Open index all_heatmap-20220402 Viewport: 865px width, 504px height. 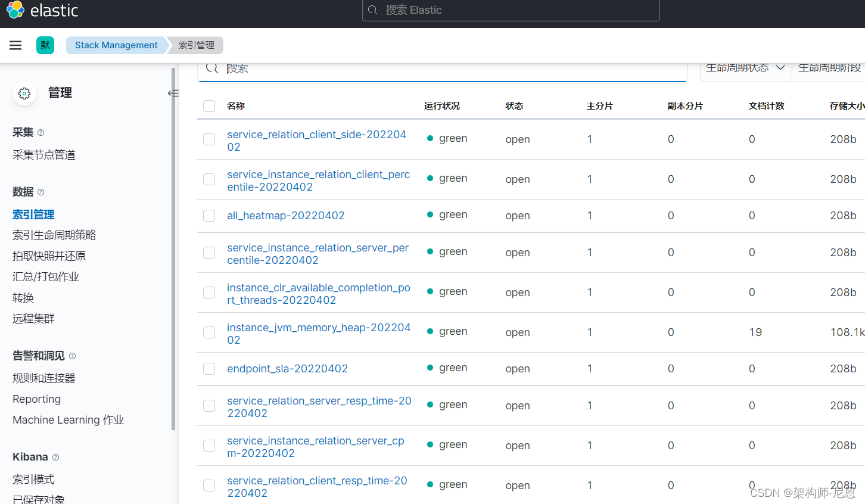[x=285, y=216]
